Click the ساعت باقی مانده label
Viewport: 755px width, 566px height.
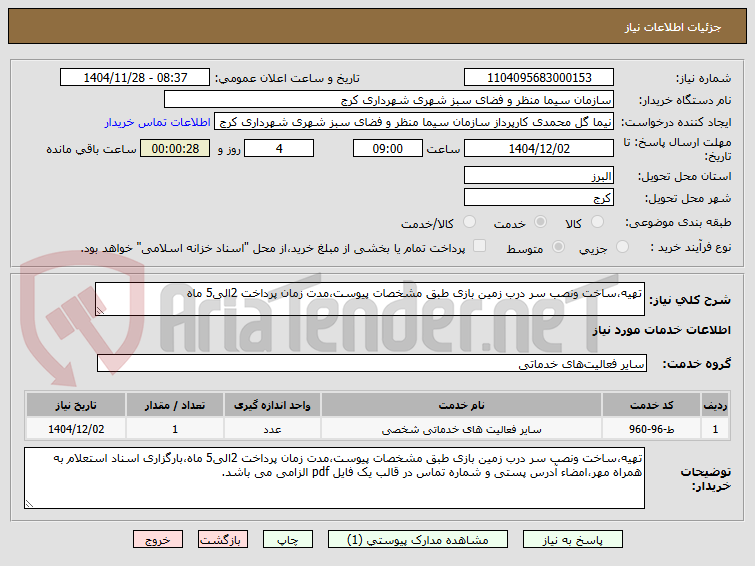(91, 149)
